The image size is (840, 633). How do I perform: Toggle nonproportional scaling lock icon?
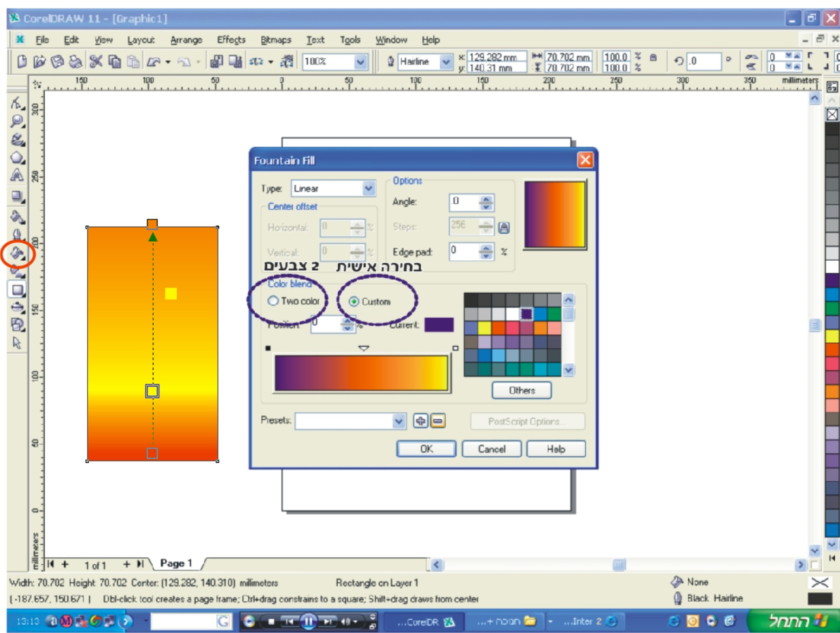click(x=654, y=58)
